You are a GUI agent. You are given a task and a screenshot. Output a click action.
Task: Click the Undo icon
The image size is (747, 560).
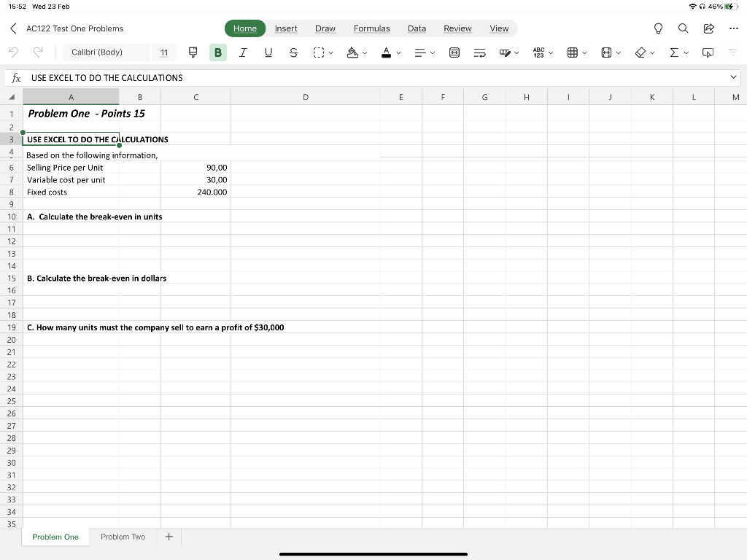(13, 52)
